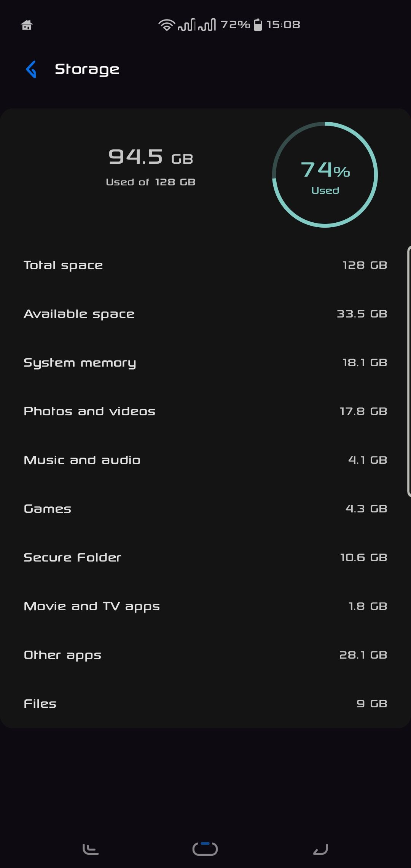Open Photos and videos storage details
This screenshot has height=868, width=411.
pyautogui.click(x=205, y=411)
